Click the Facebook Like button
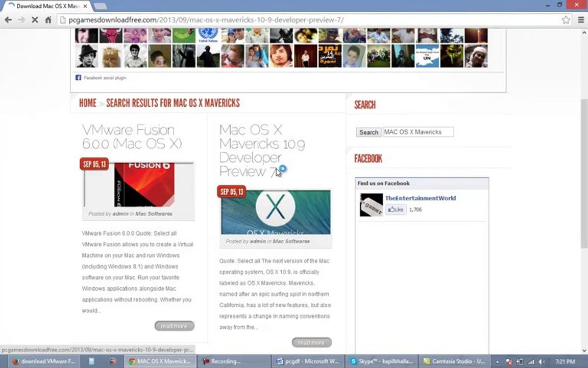Image resolution: width=588 pixels, height=368 pixels. pos(396,210)
